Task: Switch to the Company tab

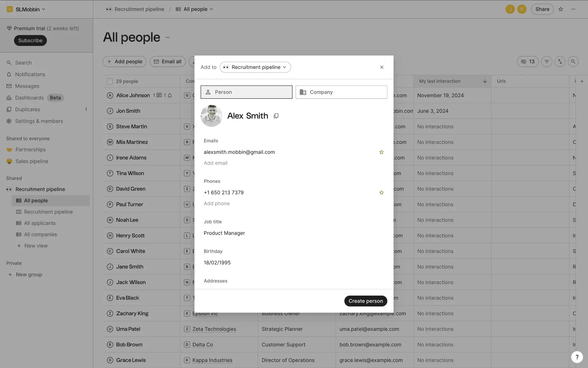Action: pyautogui.click(x=341, y=92)
